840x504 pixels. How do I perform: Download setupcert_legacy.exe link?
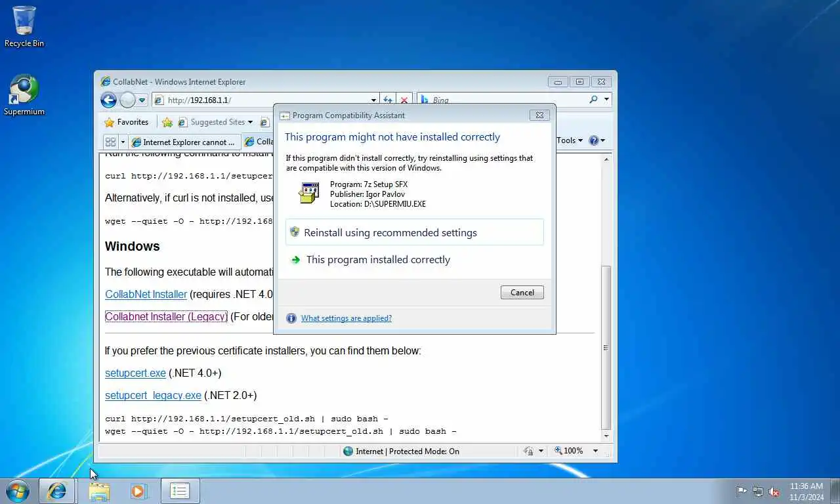153,396
